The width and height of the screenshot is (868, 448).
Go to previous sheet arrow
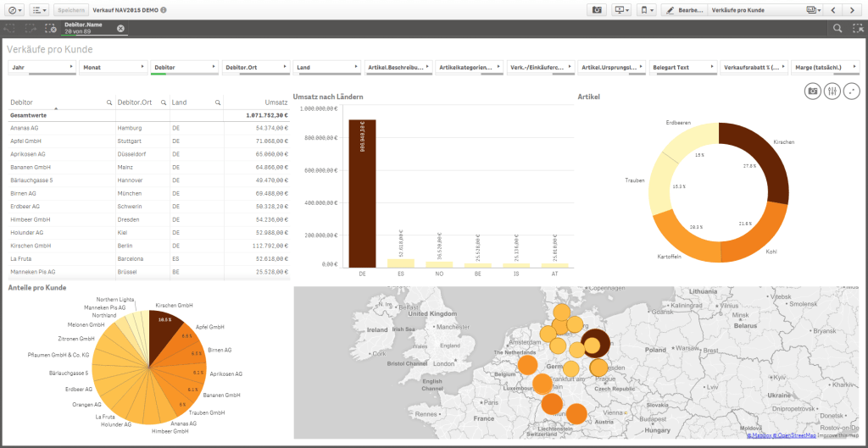(x=834, y=10)
